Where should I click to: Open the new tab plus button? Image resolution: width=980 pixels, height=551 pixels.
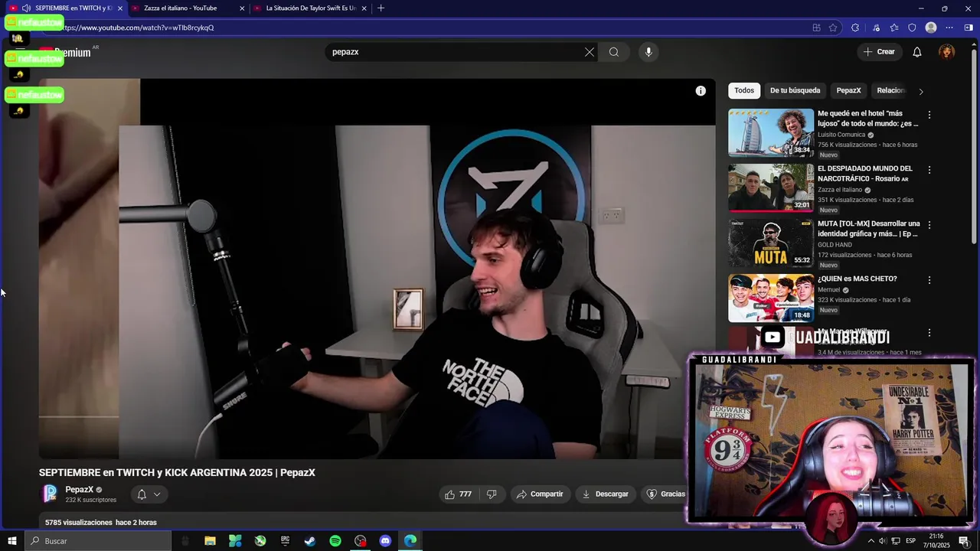point(381,8)
